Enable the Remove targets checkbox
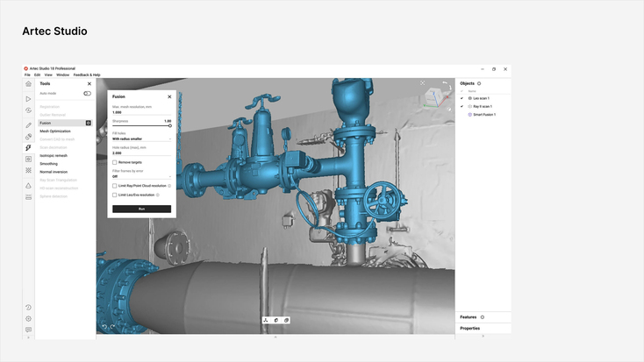This screenshot has height=362, width=644. 115,162
